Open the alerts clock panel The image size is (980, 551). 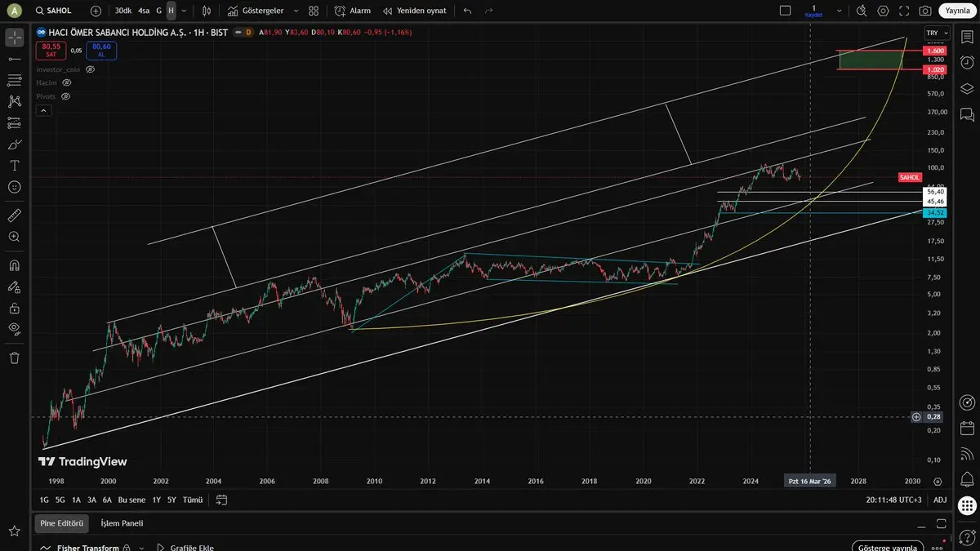967,62
